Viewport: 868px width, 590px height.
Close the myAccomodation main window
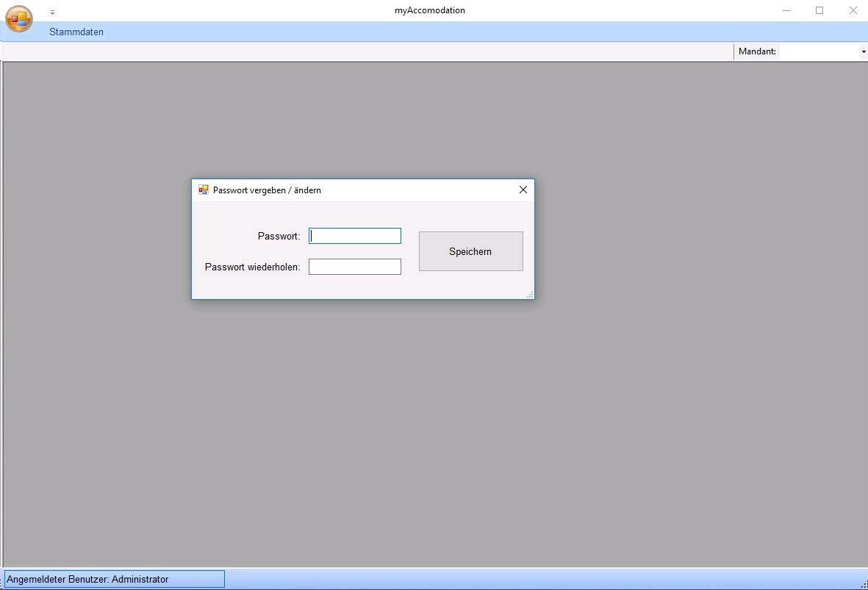(x=853, y=10)
